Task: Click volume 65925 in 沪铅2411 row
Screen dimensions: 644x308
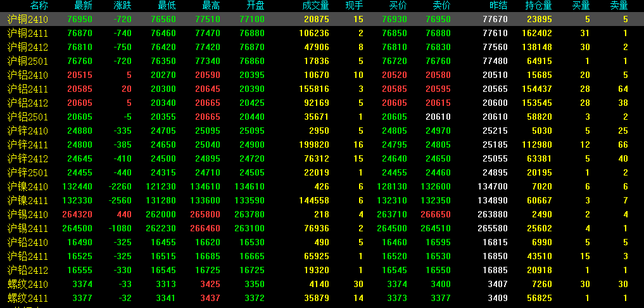Action: (x=317, y=257)
